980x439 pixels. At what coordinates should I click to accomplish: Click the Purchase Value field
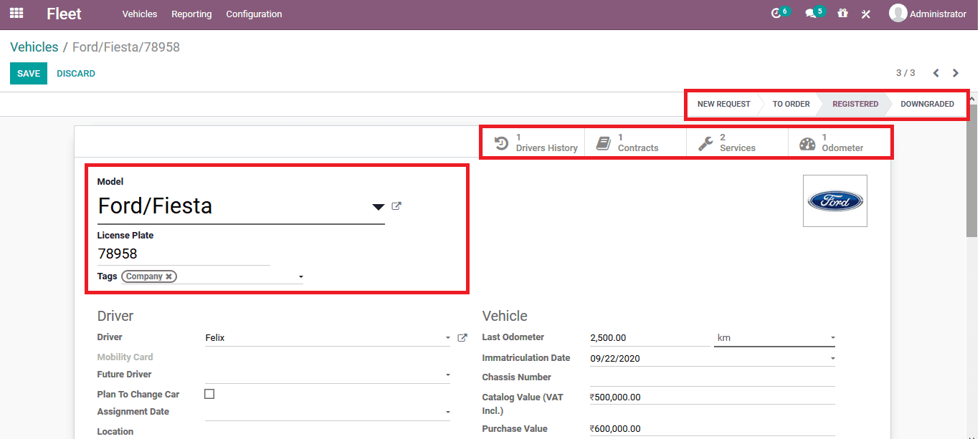pos(713,429)
